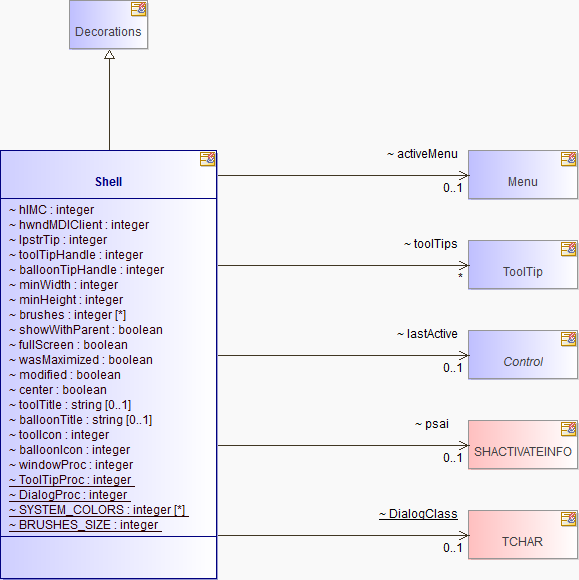Click the class icon on Menu box
Screen dimensions: 579x580
point(569,159)
